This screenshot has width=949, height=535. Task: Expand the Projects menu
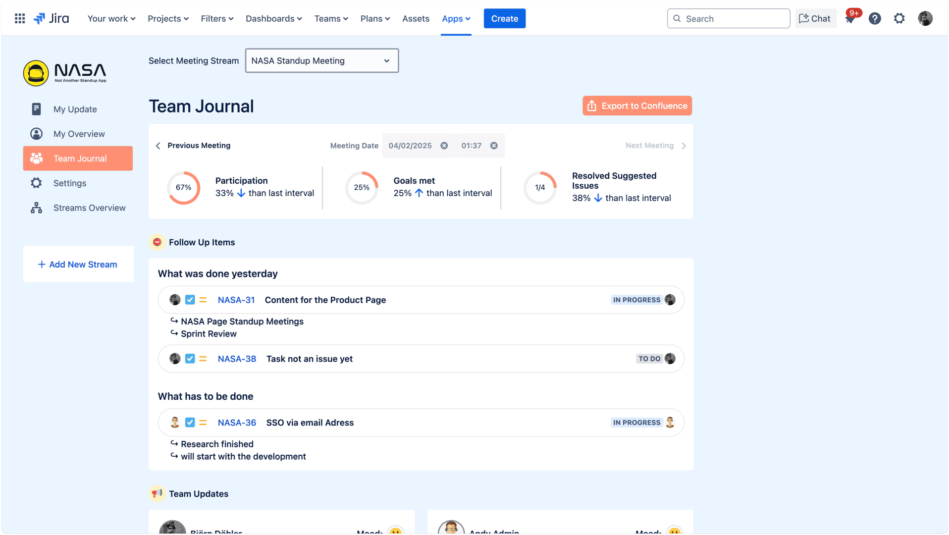coord(168,19)
